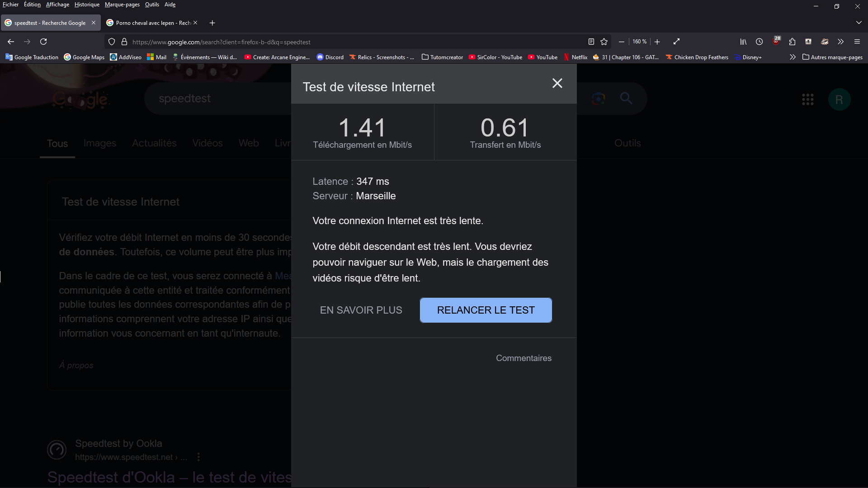Open the extensions puzzle piece menu
Image resolution: width=868 pixels, height=488 pixels.
click(x=792, y=42)
